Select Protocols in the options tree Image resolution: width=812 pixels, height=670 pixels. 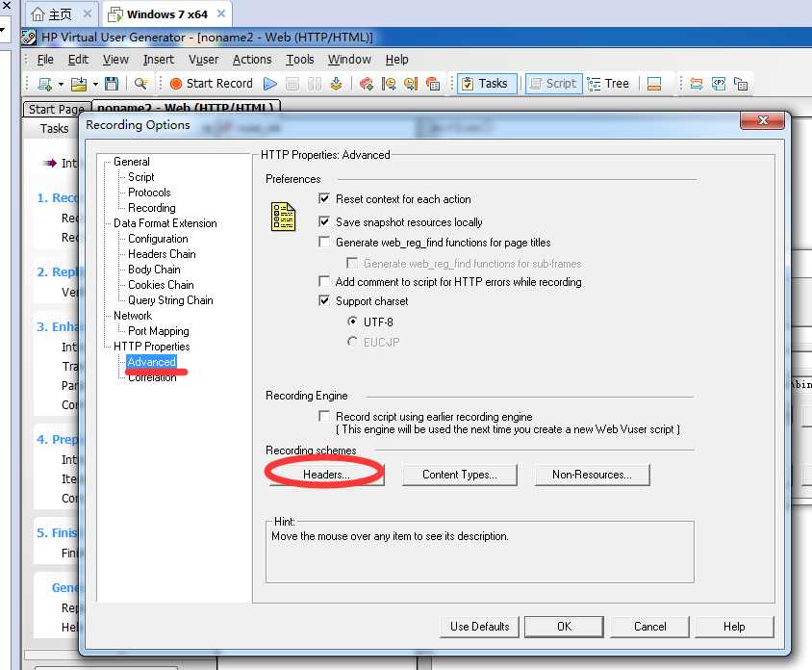coord(149,193)
